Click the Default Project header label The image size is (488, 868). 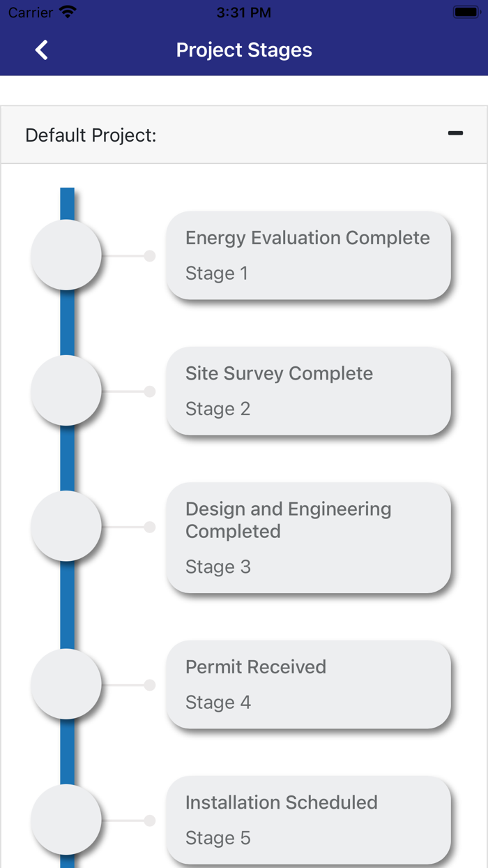click(x=91, y=135)
